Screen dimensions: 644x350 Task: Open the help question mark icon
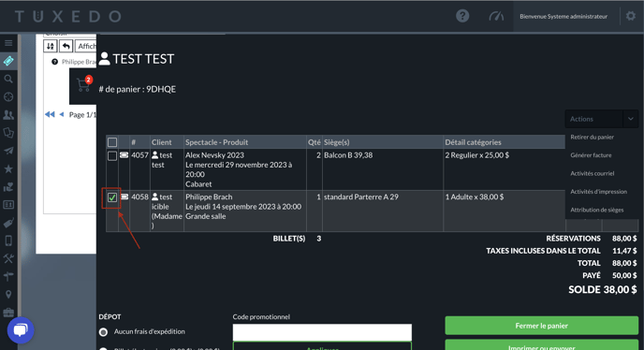click(x=462, y=16)
